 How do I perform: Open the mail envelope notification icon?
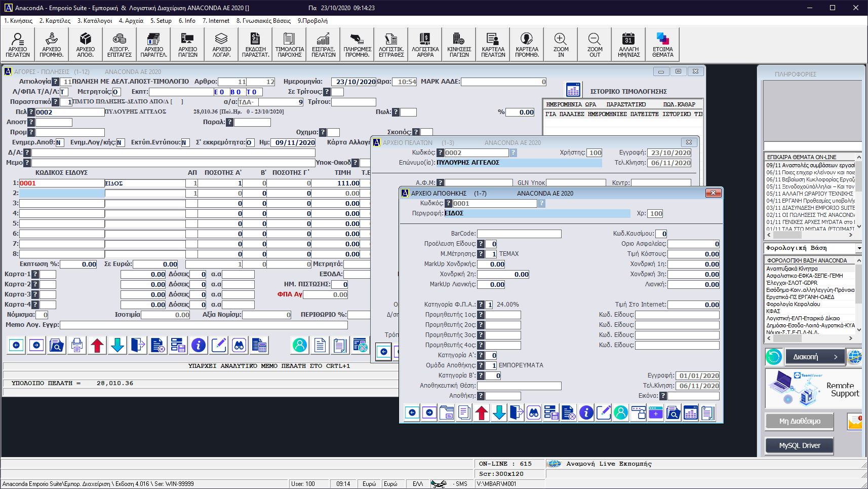[x=855, y=422]
